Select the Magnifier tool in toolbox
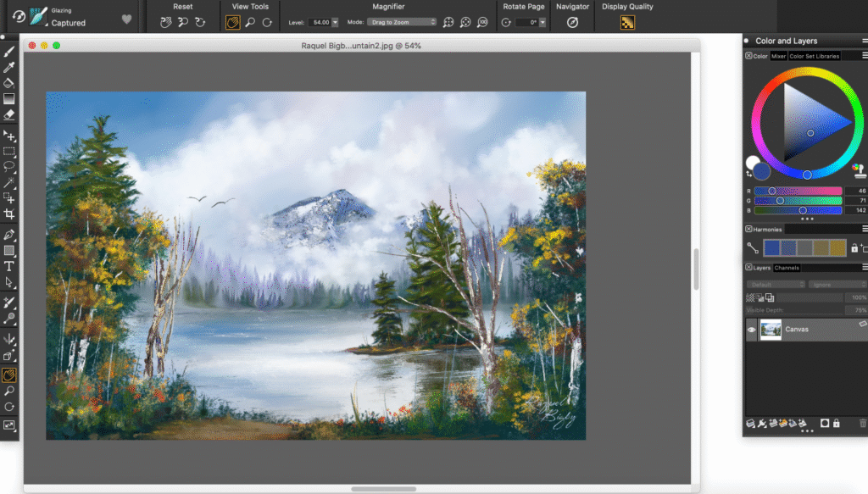 tap(8, 391)
